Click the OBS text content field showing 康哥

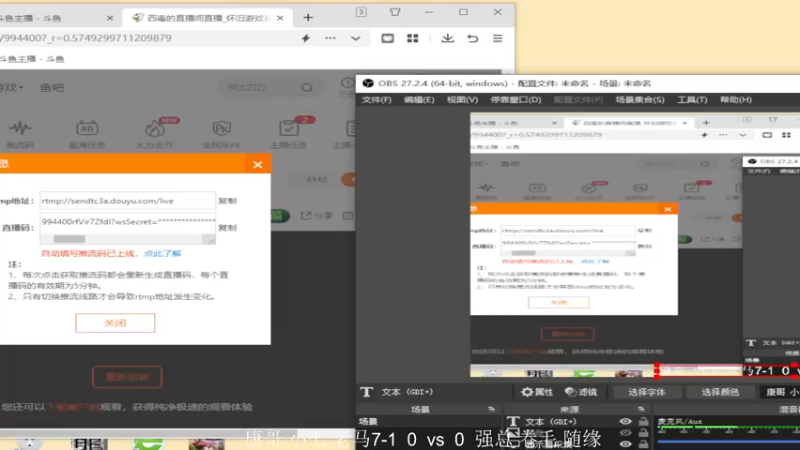point(781,392)
